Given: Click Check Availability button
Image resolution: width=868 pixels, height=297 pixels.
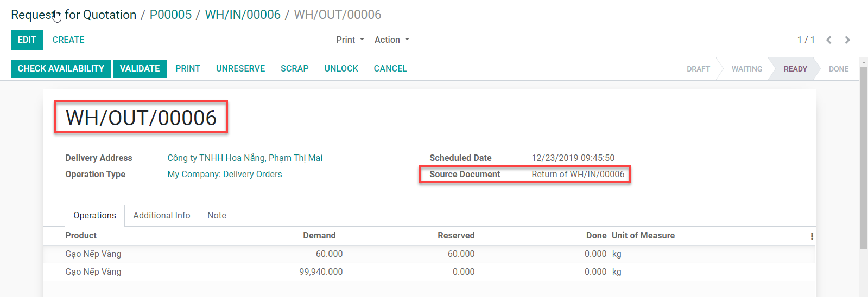Looking at the screenshot, I should click(x=61, y=69).
